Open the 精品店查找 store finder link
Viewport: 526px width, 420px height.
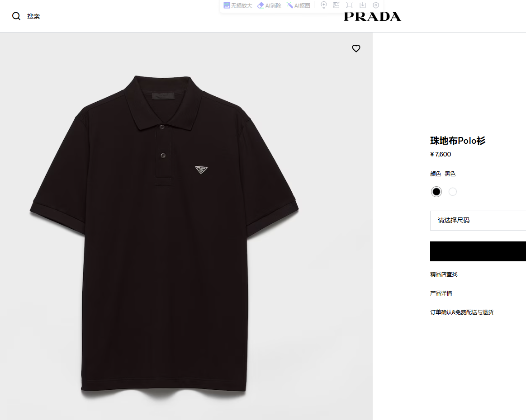coord(444,274)
